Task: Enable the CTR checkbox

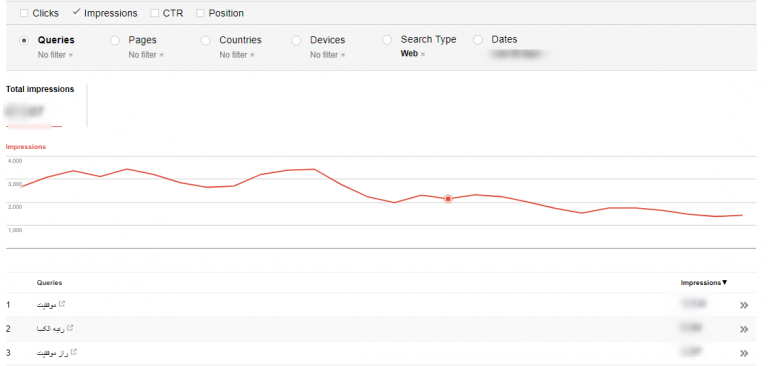Action: click(x=155, y=13)
